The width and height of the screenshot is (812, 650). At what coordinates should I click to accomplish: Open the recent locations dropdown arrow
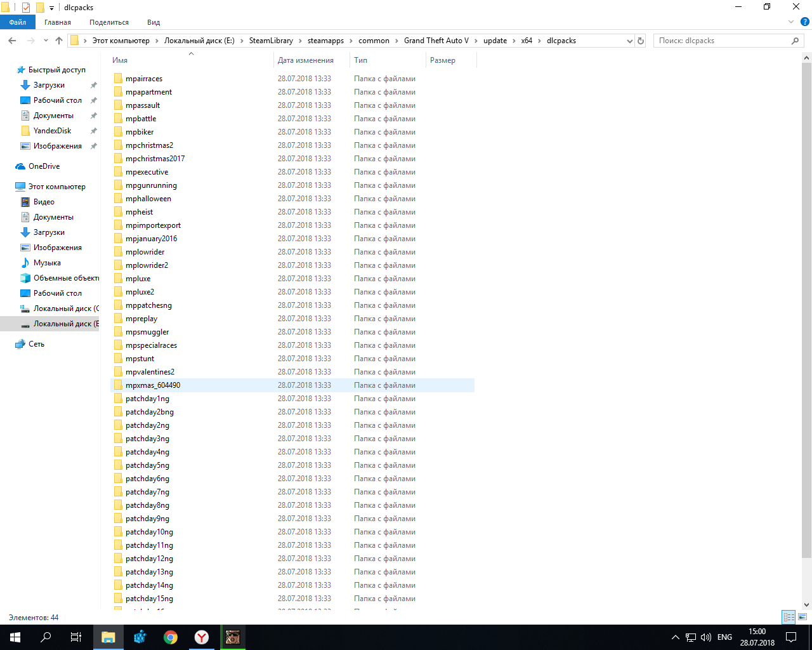46,41
